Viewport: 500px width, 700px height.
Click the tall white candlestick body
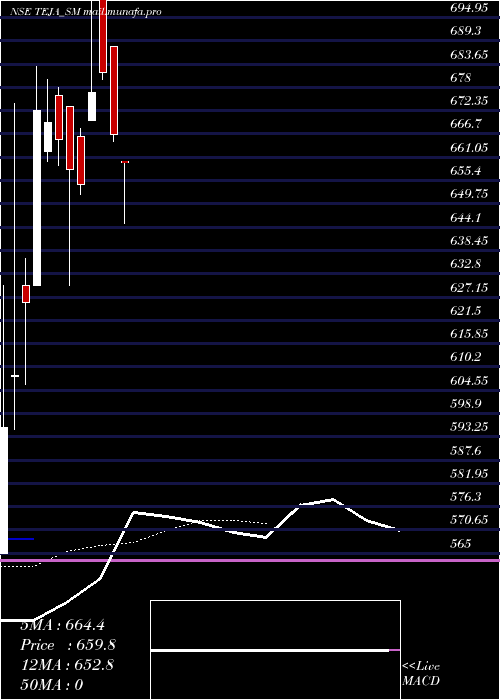pos(37,198)
